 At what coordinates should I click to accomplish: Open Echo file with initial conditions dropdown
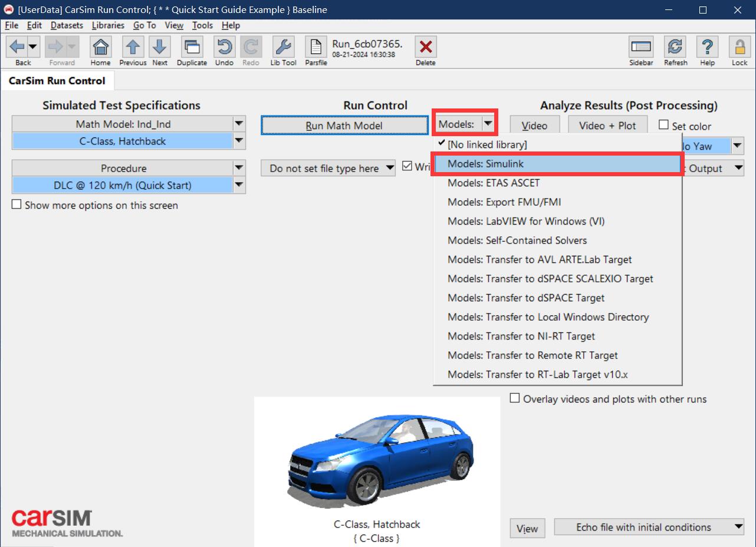[650, 527]
